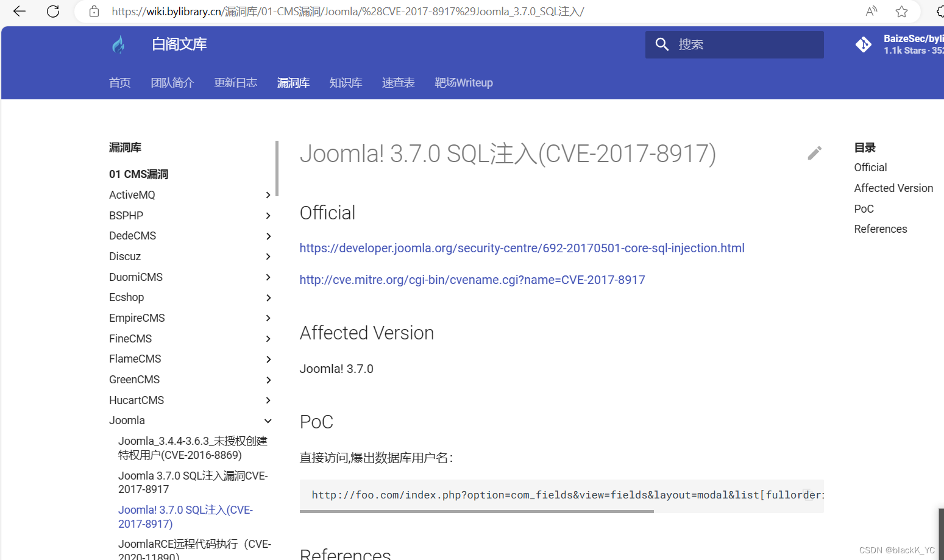Image resolution: width=944 pixels, height=560 pixels.
Task: Jump to References via the table of contents
Action: [x=880, y=229]
